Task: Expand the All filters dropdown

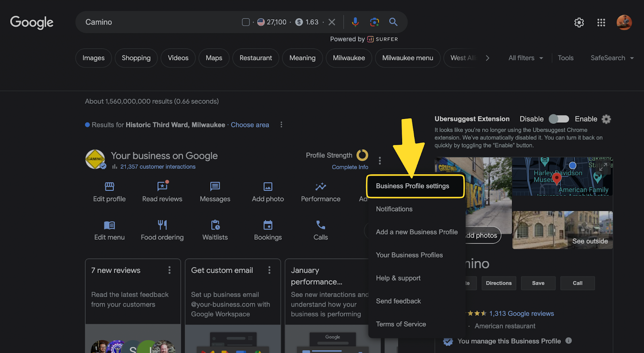Action: [x=526, y=58]
